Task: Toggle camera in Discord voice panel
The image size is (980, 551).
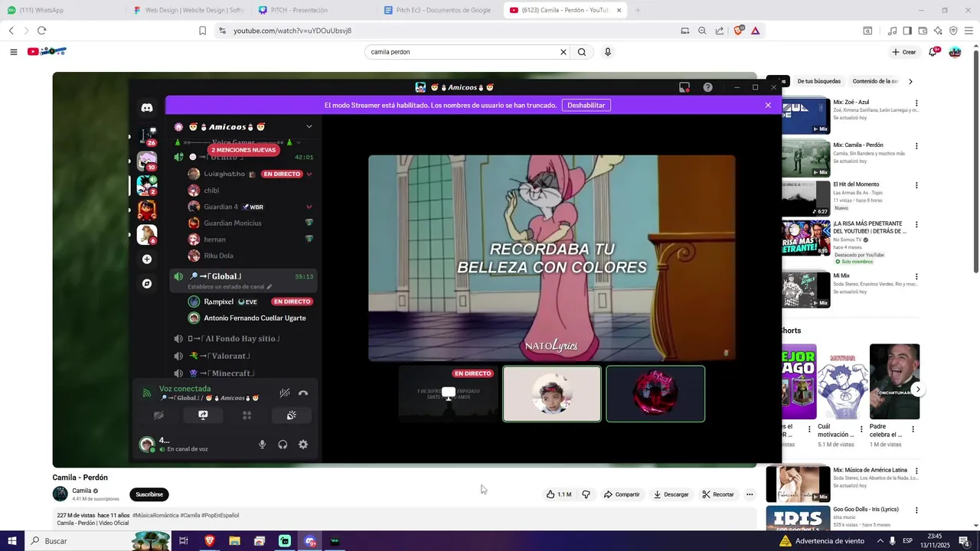Action: point(158,416)
